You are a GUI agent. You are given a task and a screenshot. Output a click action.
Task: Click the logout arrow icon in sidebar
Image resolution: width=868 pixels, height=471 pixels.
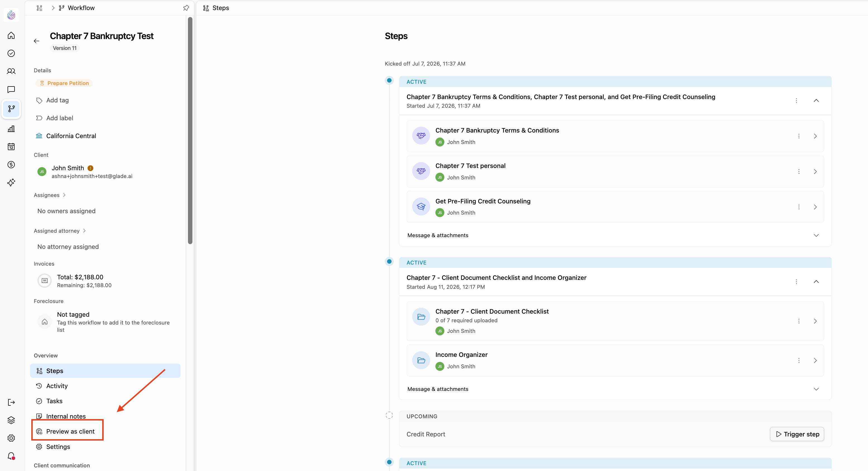coord(11,402)
